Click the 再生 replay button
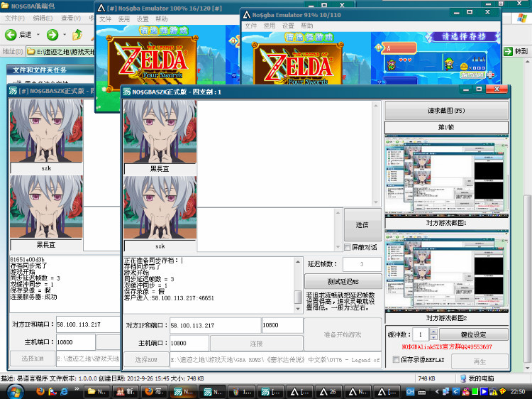 (x=480, y=361)
